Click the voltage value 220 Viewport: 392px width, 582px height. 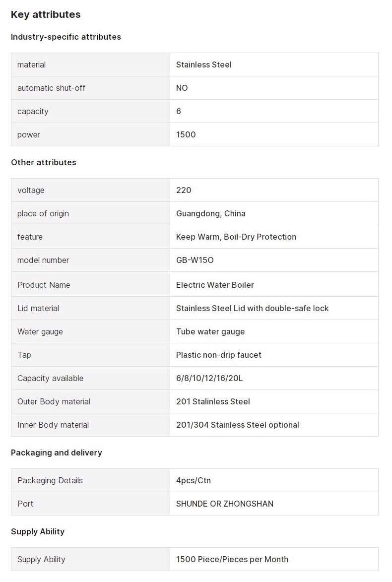[184, 190]
